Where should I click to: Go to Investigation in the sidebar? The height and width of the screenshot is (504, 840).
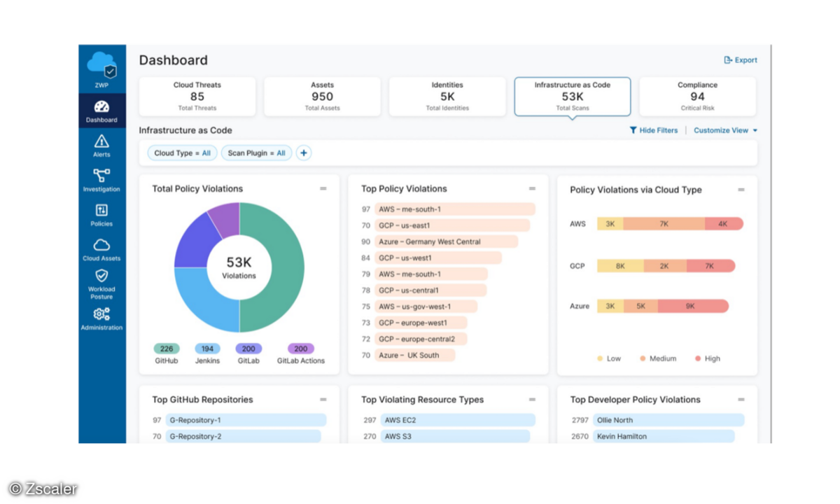102,181
